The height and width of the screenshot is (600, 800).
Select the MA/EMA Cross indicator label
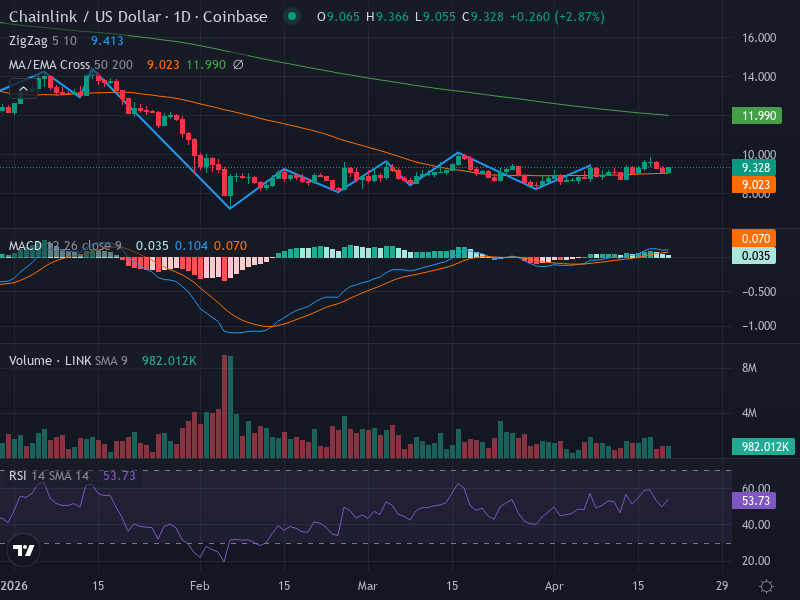[49, 65]
